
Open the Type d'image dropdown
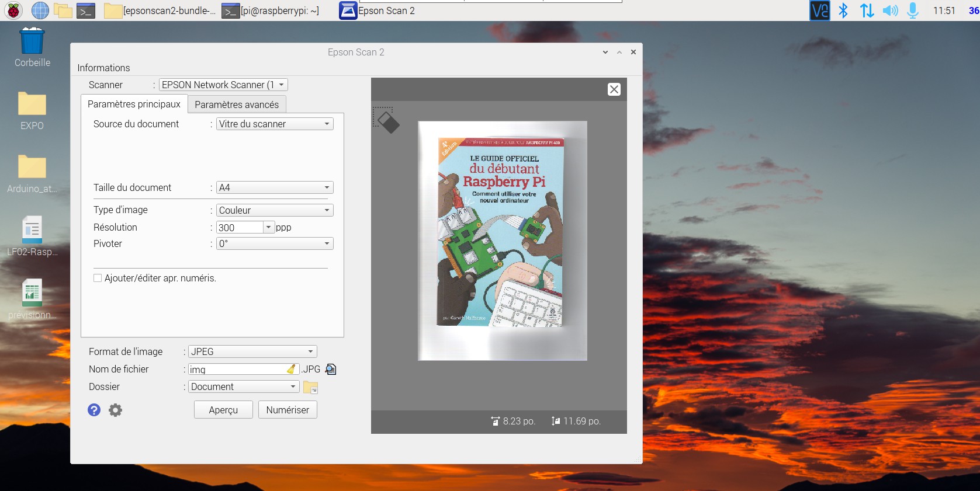coord(275,210)
